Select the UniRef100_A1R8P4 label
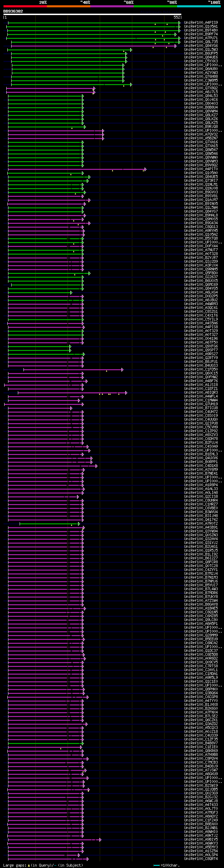 tap(201, 485)
